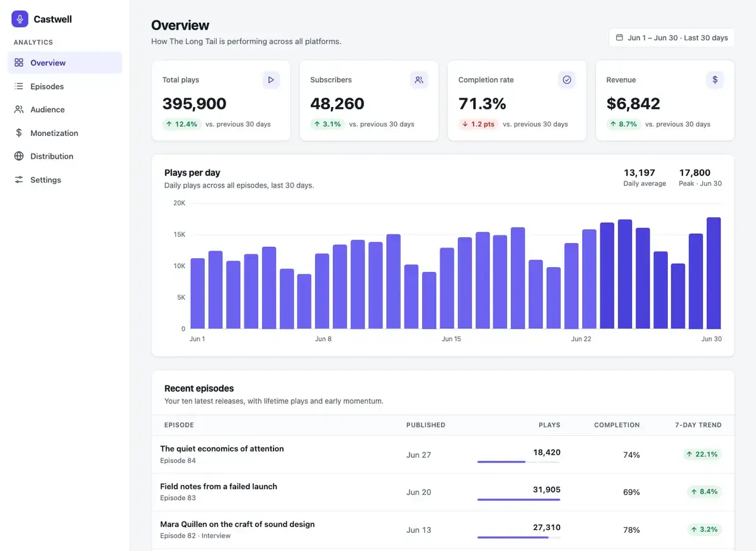
Task: Click the Overview grid icon in sidebar
Action: 19,63
